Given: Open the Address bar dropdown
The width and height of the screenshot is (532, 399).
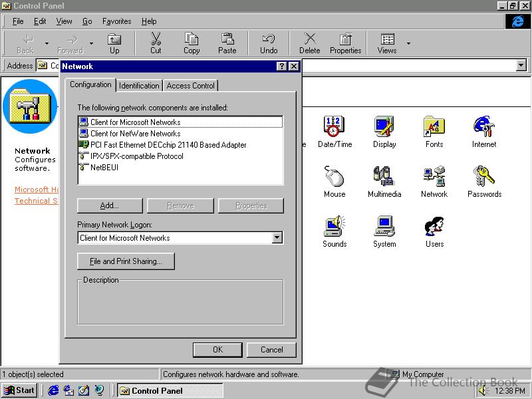Looking at the screenshot, I should tap(521, 65).
